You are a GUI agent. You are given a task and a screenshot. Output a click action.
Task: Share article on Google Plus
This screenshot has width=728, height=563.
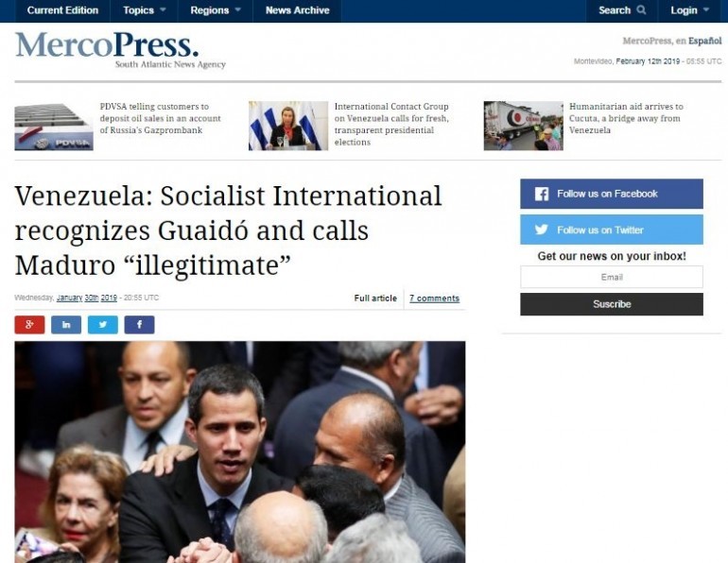coord(29,325)
